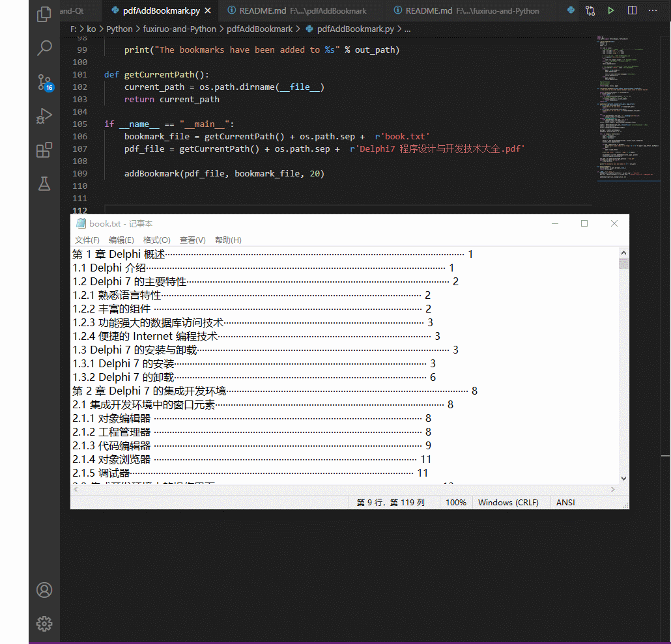Open the Testing flask view
The image size is (671, 644).
(x=44, y=184)
